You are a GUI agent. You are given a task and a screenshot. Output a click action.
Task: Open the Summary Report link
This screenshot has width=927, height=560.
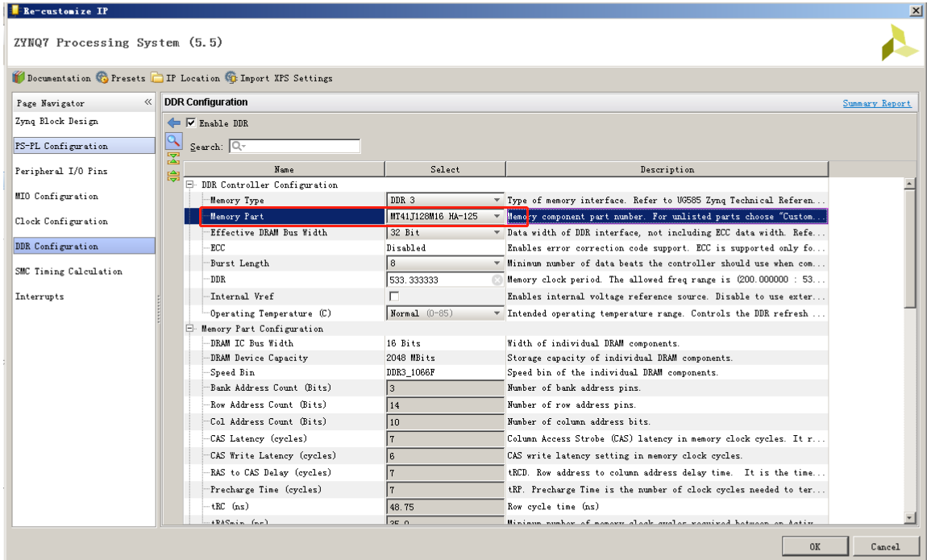[877, 103]
